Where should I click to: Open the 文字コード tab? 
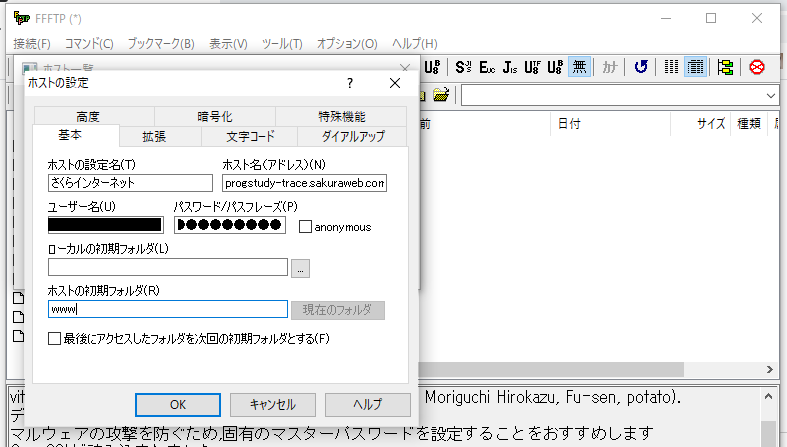click(250, 136)
